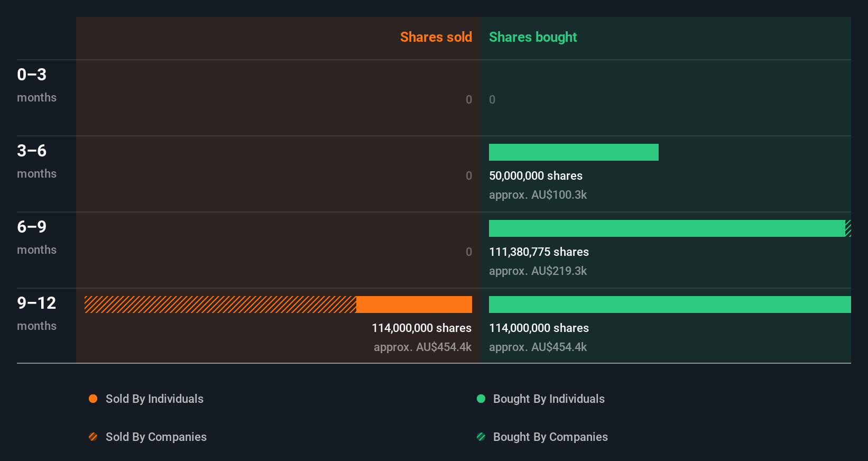This screenshot has height=461, width=868.
Task: Click the 3–6 months row label
Action: [36, 161]
